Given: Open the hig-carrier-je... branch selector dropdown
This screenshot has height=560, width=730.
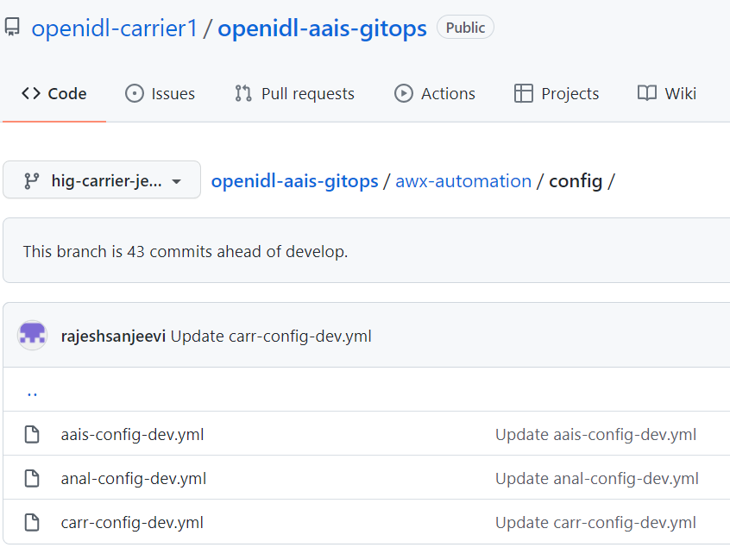Looking at the screenshot, I should point(102,180).
